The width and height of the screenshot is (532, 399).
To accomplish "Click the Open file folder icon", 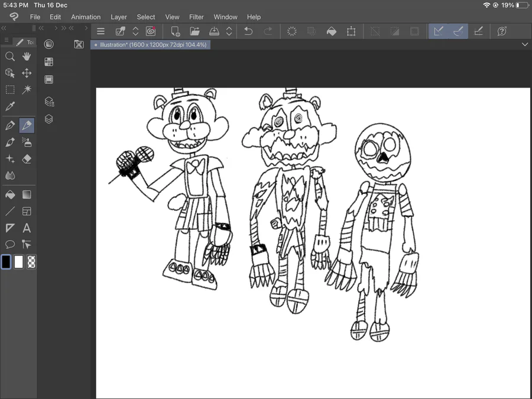I will tap(194, 31).
